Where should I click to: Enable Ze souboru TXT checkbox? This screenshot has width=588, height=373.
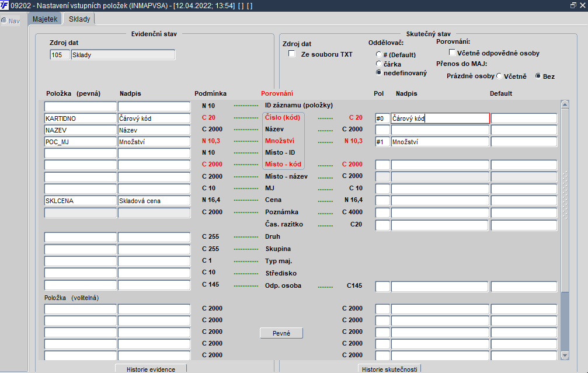292,54
